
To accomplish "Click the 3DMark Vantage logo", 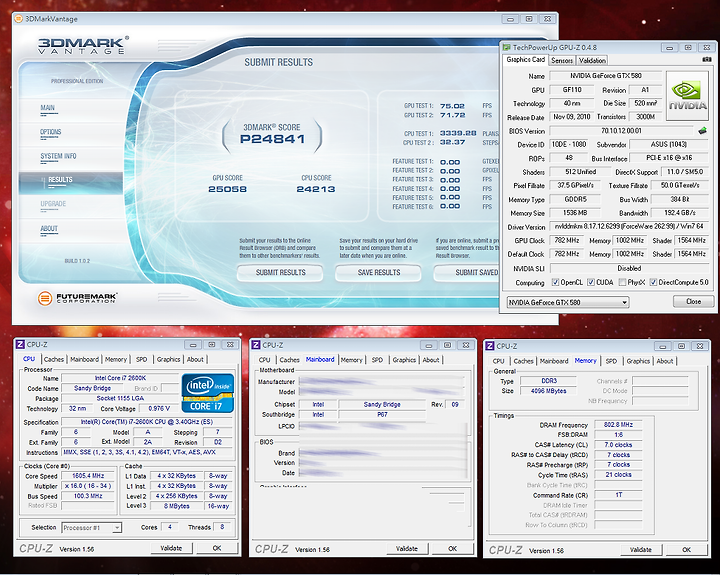I will pos(83,45).
